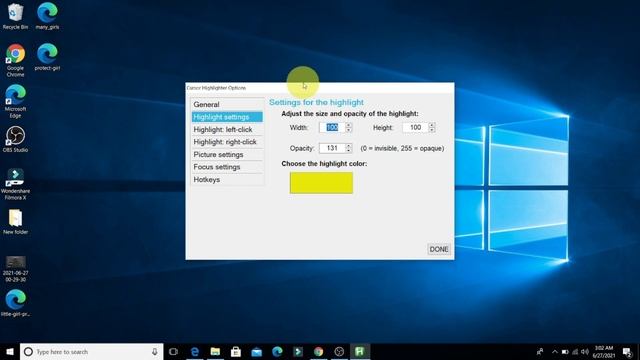Open Filmora from the taskbar

pos(298,351)
